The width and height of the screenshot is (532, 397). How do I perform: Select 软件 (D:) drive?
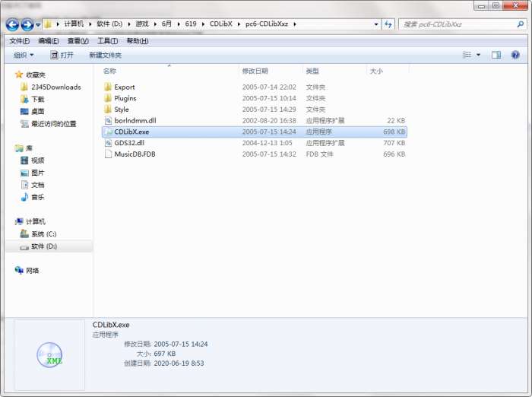point(44,246)
